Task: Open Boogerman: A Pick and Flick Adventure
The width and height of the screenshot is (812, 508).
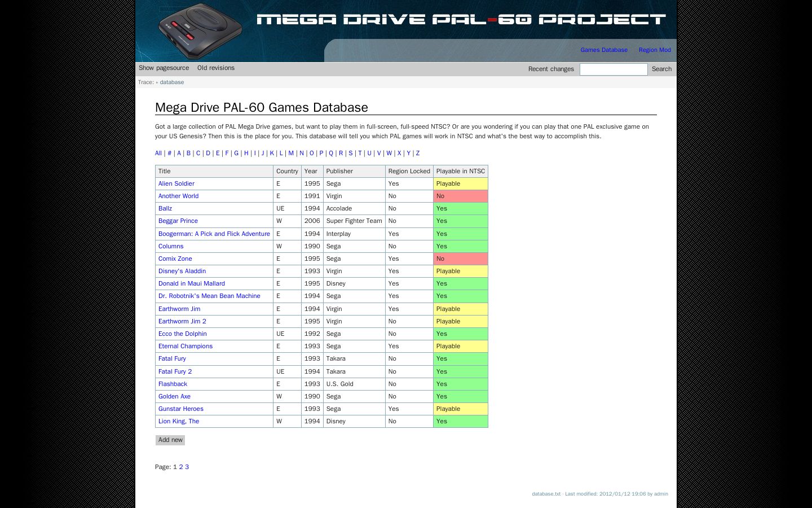Action: click(214, 234)
